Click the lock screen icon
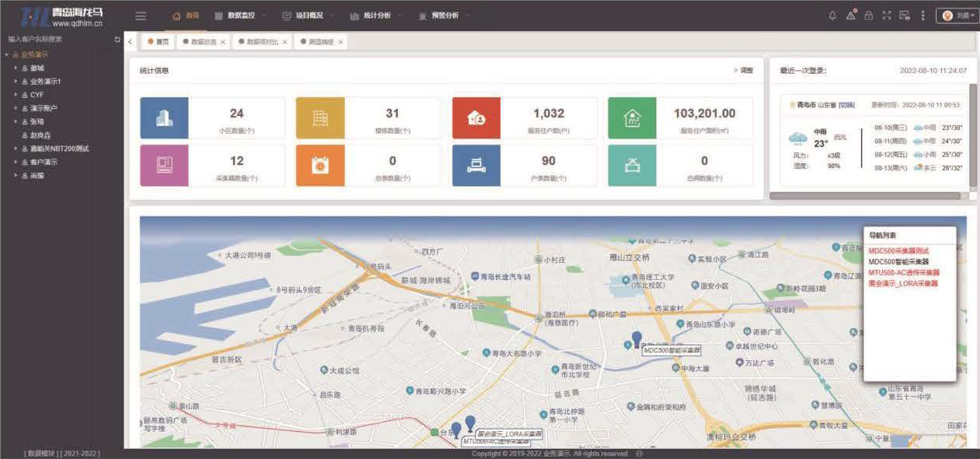 pos(869,16)
